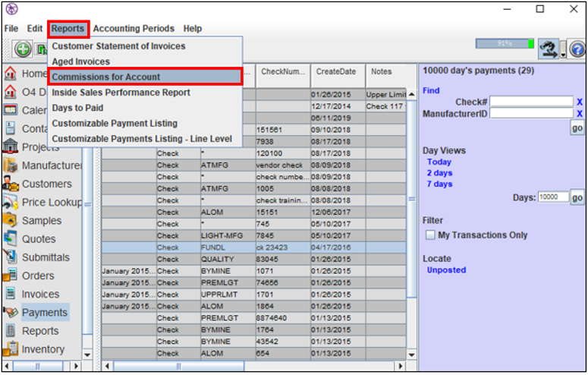The height and width of the screenshot is (375, 588).
Task: Click table vertical scrollbar up arrow
Action: 411,94
